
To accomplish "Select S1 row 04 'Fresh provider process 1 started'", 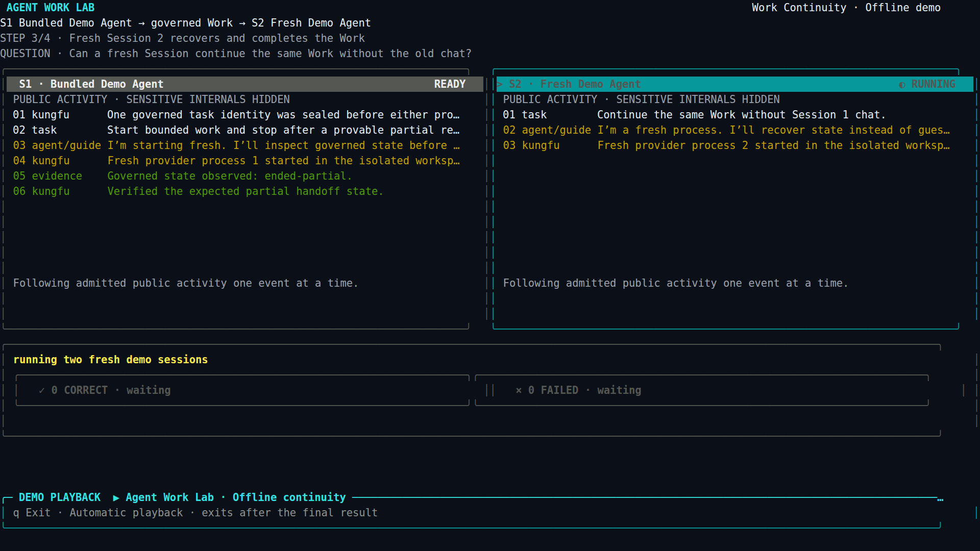I will 236,161.
